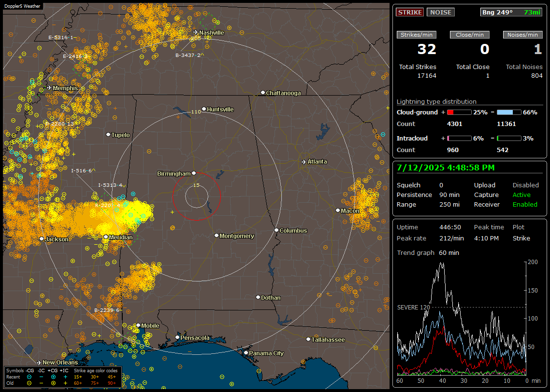Click the Atlanta airport icon
550x392 pixels.
pos(304,162)
